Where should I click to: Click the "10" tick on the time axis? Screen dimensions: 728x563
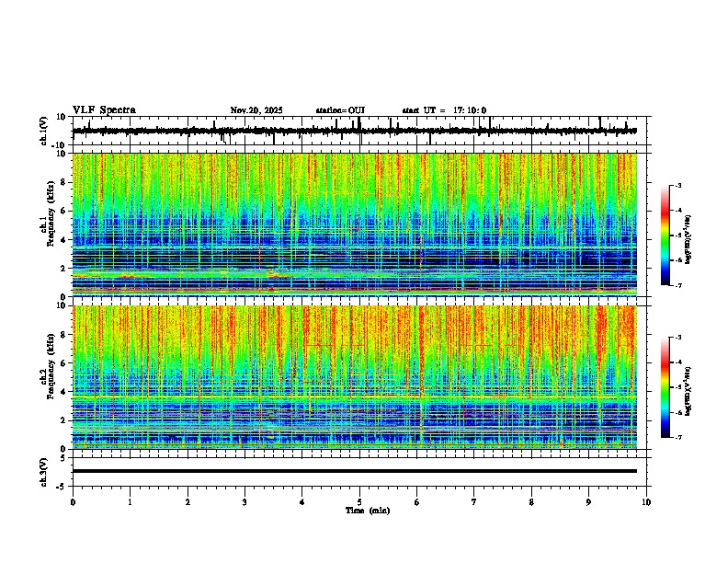(646, 502)
